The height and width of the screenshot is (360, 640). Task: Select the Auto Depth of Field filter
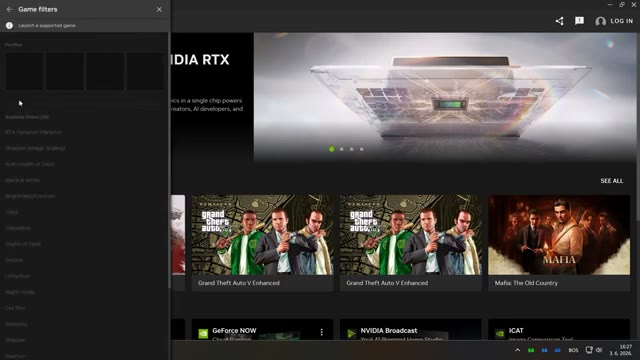coord(29,164)
